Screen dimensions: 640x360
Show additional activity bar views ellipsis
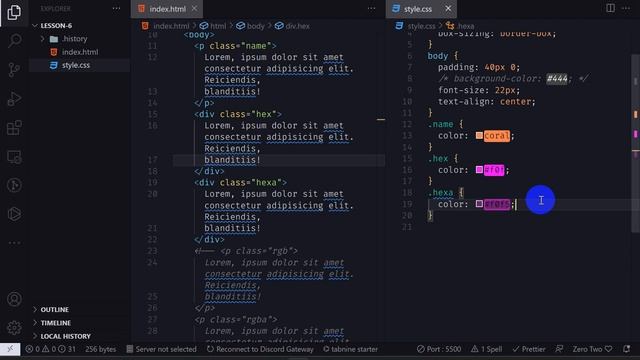click(x=14, y=242)
